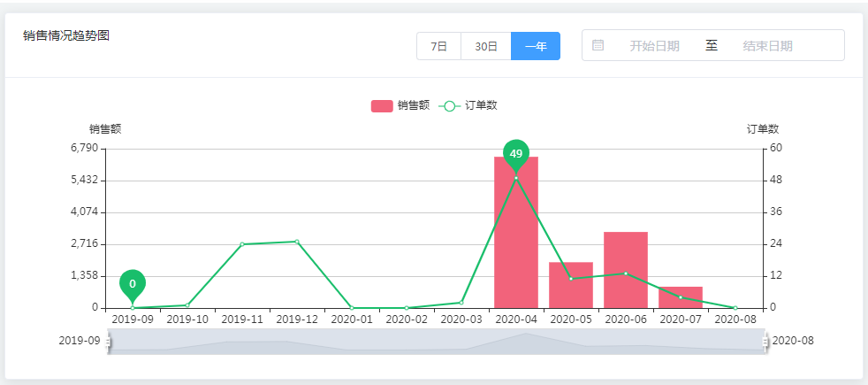Screen dimensions: 868x385
Task: Click the 2020-01 x-axis label
Action: click(x=352, y=320)
